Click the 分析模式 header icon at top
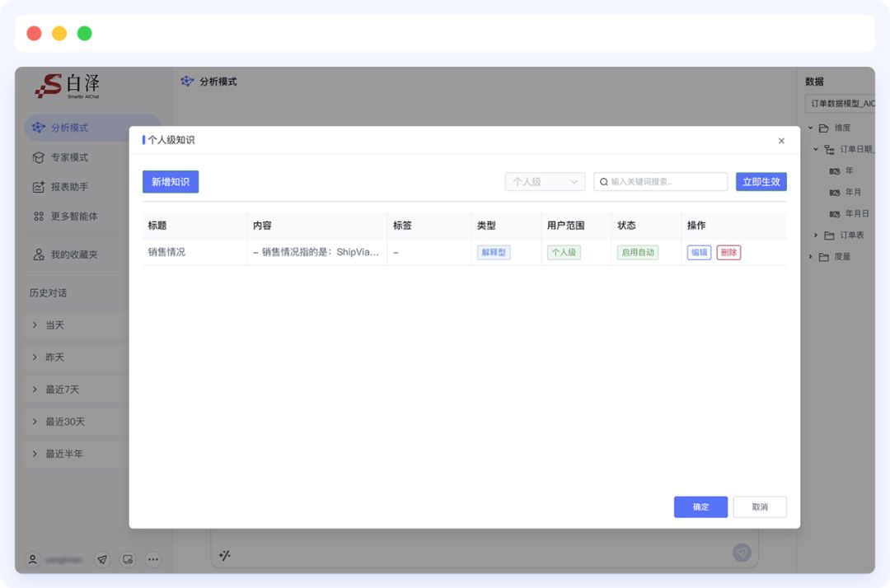890x588 pixels. pos(187,81)
